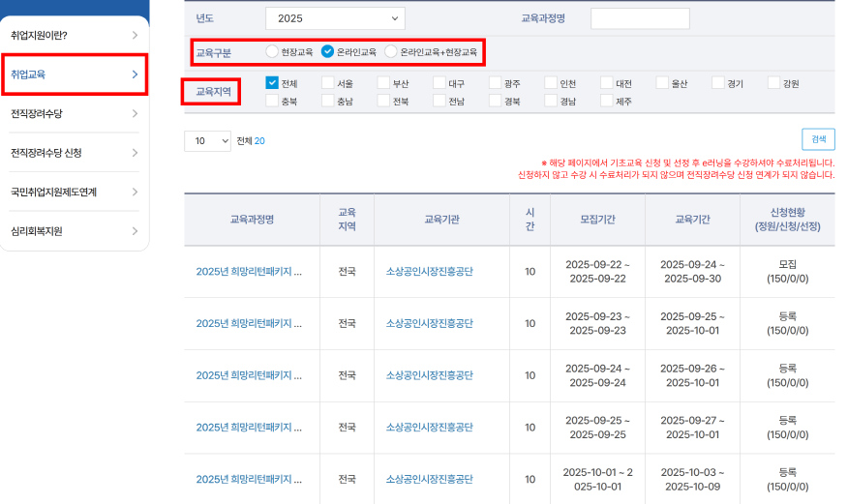
Task: Open the 년도 2025 dropdown
Action: click(335, 18)
